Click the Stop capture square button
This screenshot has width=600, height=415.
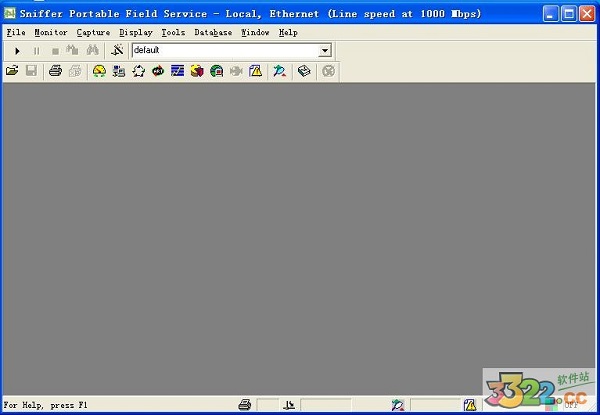[x=55, y=50]
